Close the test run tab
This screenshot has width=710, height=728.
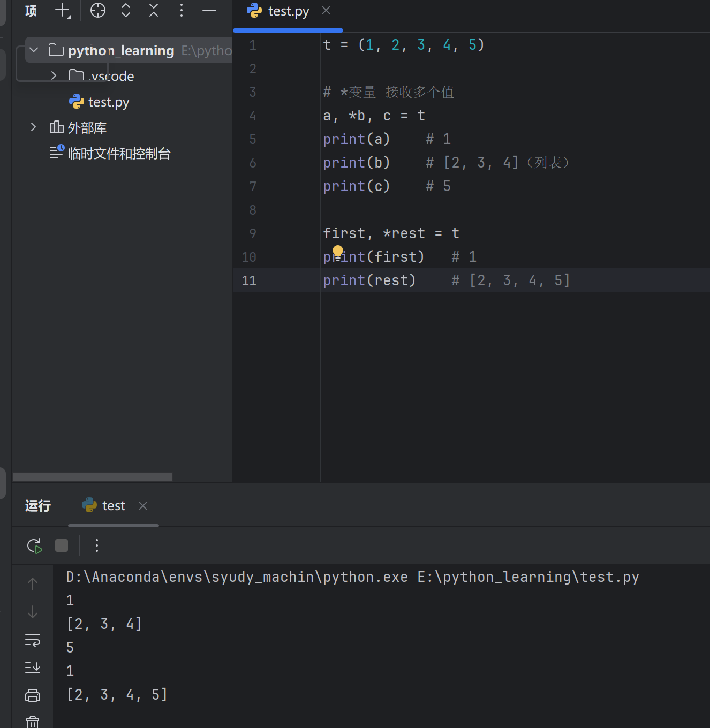click(143, 506)
